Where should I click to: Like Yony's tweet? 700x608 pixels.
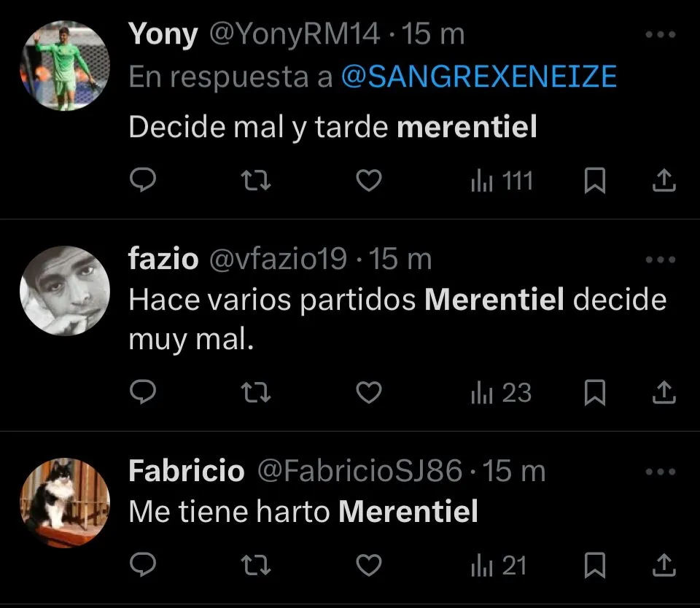point(369,181)
